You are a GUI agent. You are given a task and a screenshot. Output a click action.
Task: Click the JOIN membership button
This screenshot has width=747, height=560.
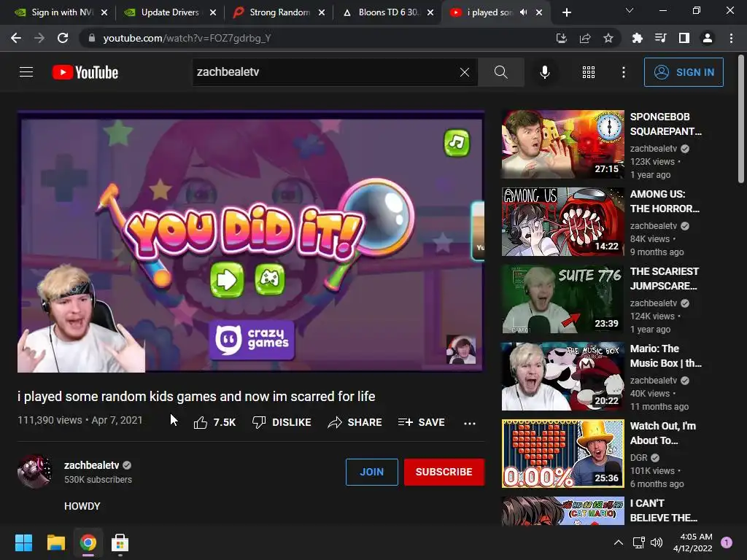(x=371, y=472)
